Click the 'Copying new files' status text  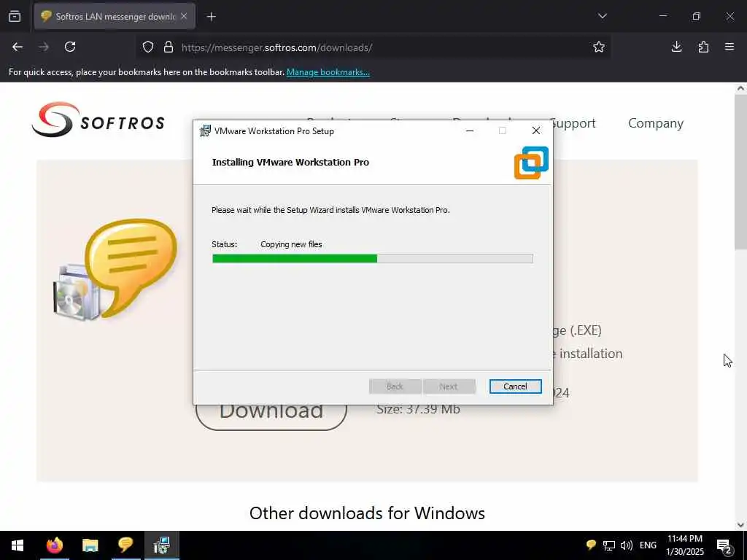(x=291, y=244)
